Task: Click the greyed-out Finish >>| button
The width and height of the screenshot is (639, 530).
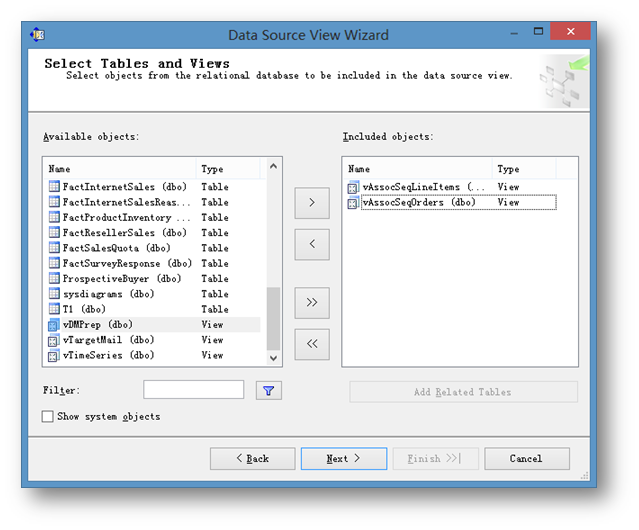Action: pos(435,459)
